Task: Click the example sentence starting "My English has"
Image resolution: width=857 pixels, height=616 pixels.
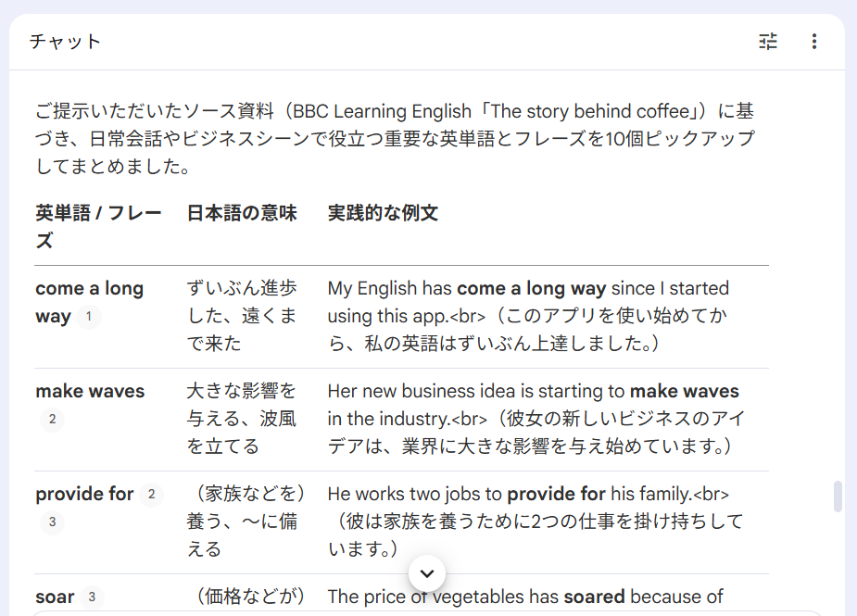Action: click(528, 316)
